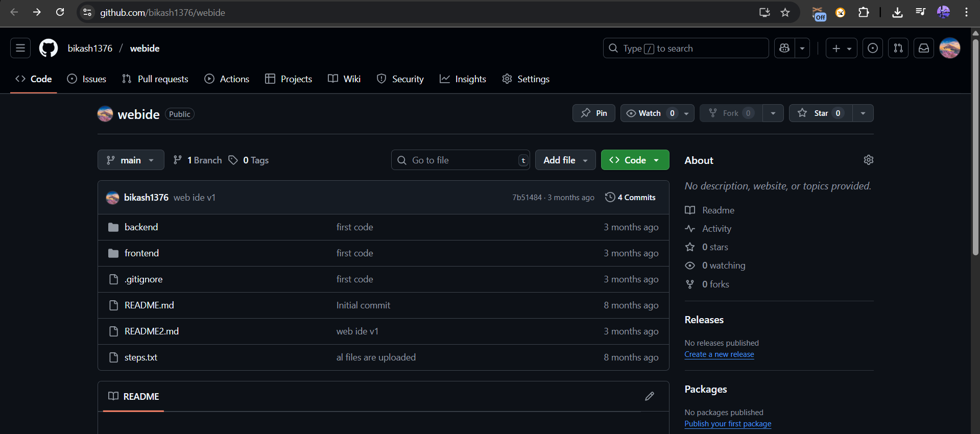980x434 pixels.
Task: Edit About section with gear icon
Action: tap(868, 160)
